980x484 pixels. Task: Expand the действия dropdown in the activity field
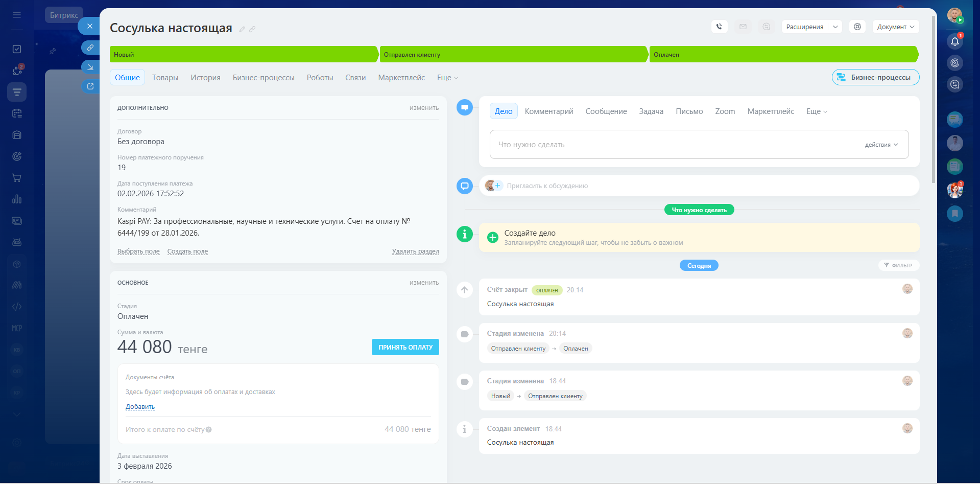[881, 145]
